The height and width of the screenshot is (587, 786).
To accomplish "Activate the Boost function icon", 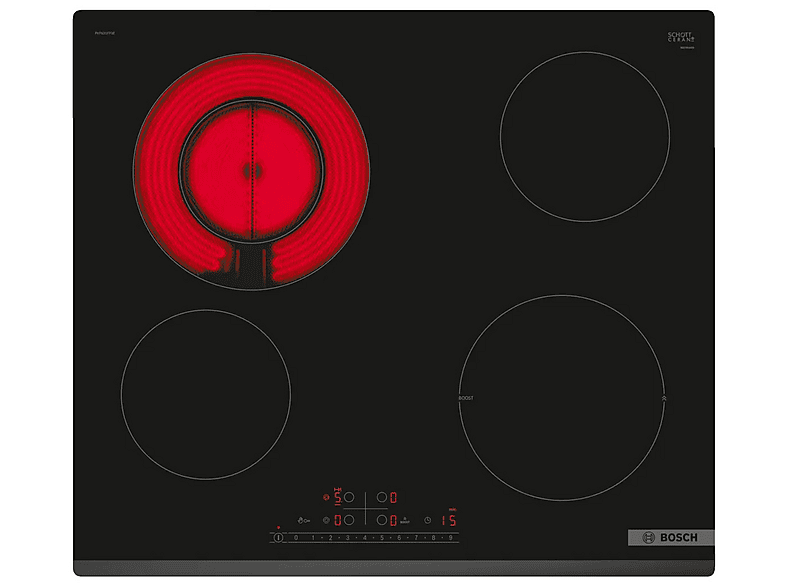I will (x=405, y=520).
